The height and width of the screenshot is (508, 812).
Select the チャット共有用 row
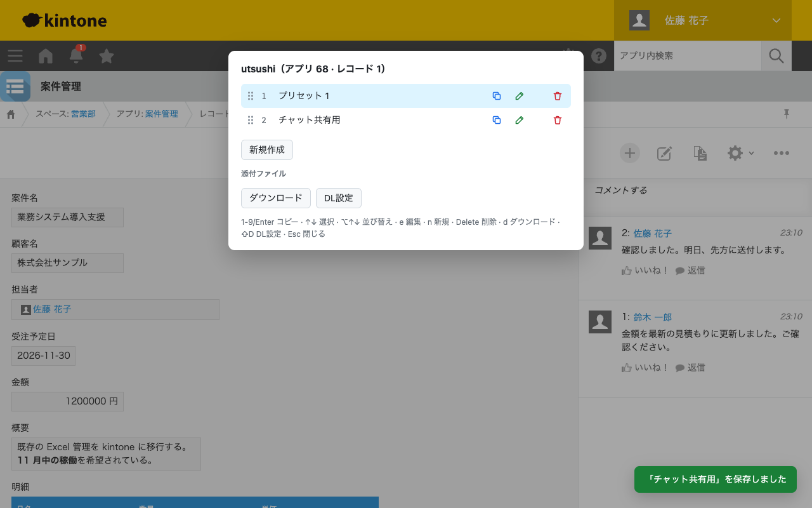(406, 120)
